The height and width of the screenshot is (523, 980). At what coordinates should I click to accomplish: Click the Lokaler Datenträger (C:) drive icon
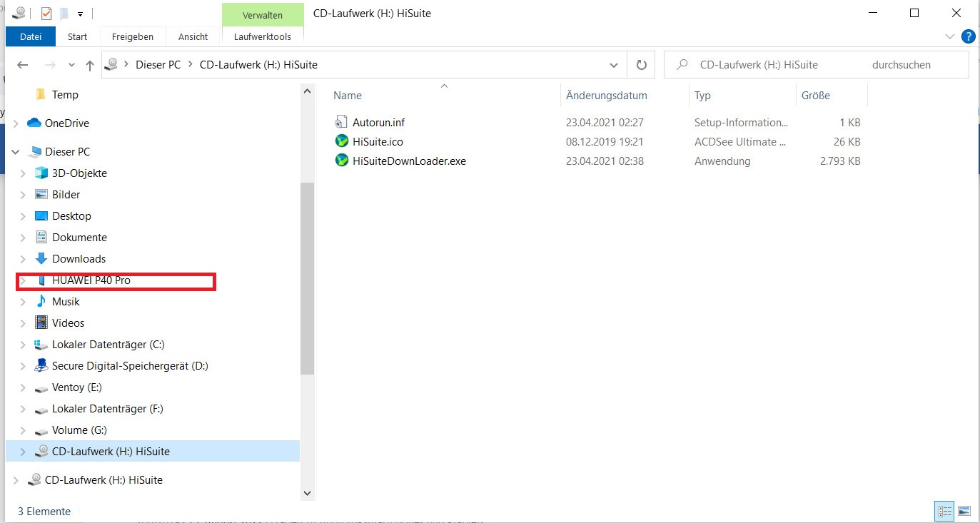click(41, 345)
